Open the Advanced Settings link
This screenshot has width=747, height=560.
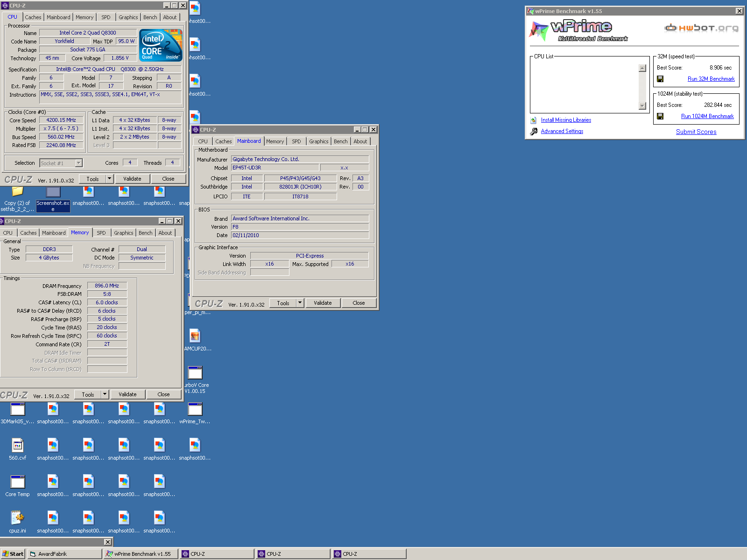(562, 131)
